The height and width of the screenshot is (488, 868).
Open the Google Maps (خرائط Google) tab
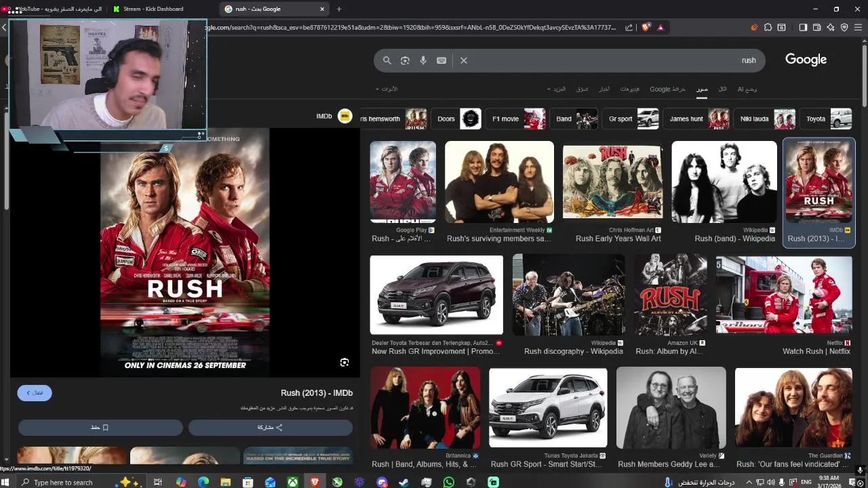(x=667, y=89)
